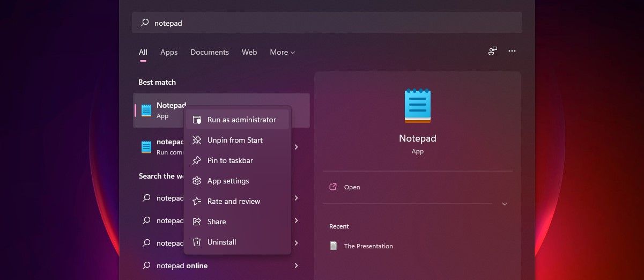The image size is (644, 280).
Task: Click the Notepad icon in best match
Action: tap(146, 110)
